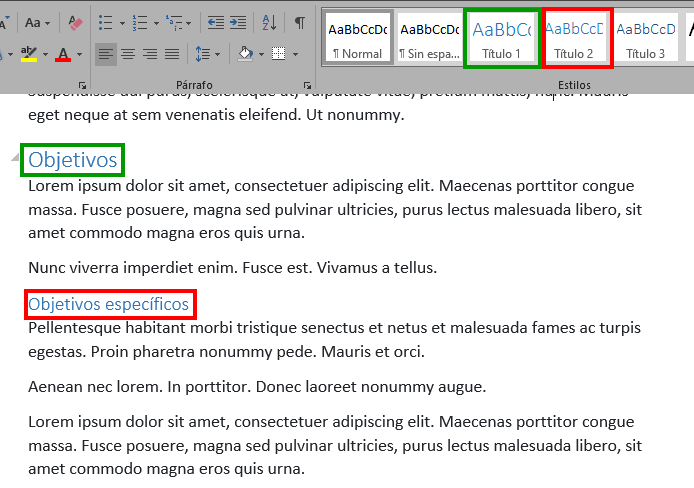This screenshot has width=694, height=488.
Task: Expand the borders dropdown arrow
Action: [x=293, y=54]
